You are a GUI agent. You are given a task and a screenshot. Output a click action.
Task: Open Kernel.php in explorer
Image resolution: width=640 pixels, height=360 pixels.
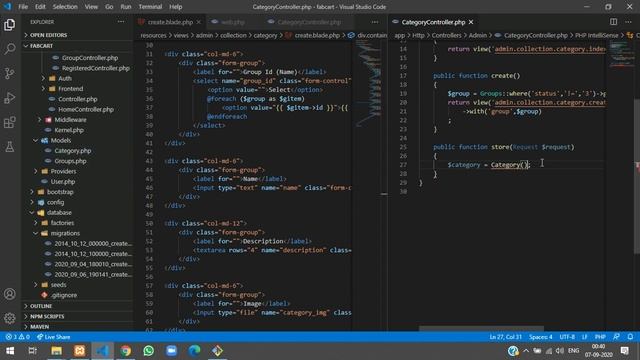69,130
